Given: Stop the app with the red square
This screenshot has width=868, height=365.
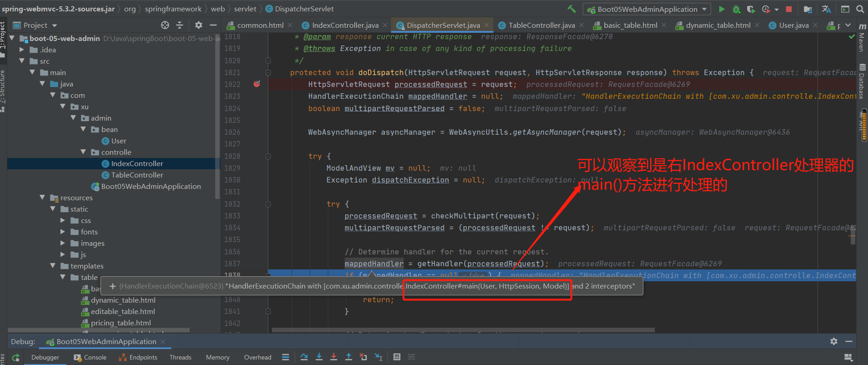Looking at the screenshot, I should point(789,9).
